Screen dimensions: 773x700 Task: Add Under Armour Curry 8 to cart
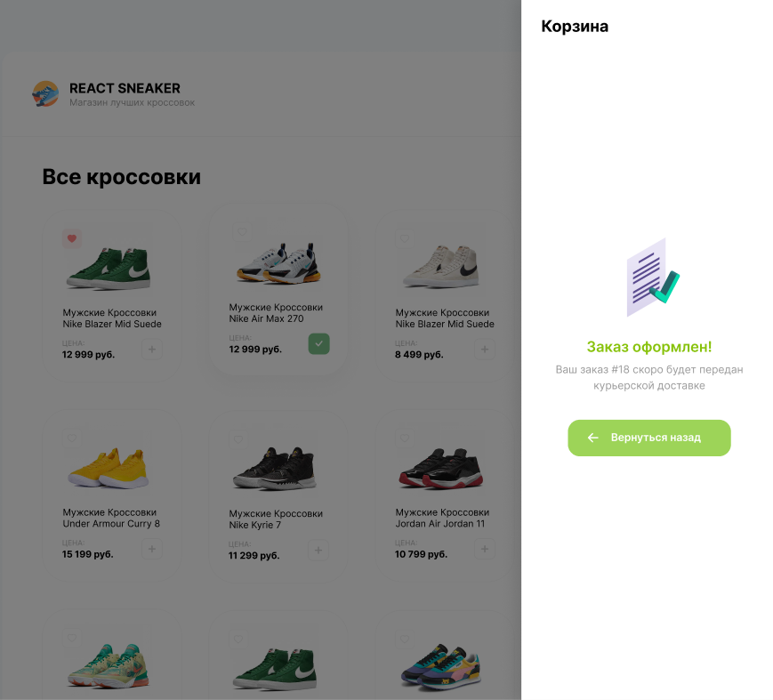coord(152,549)
